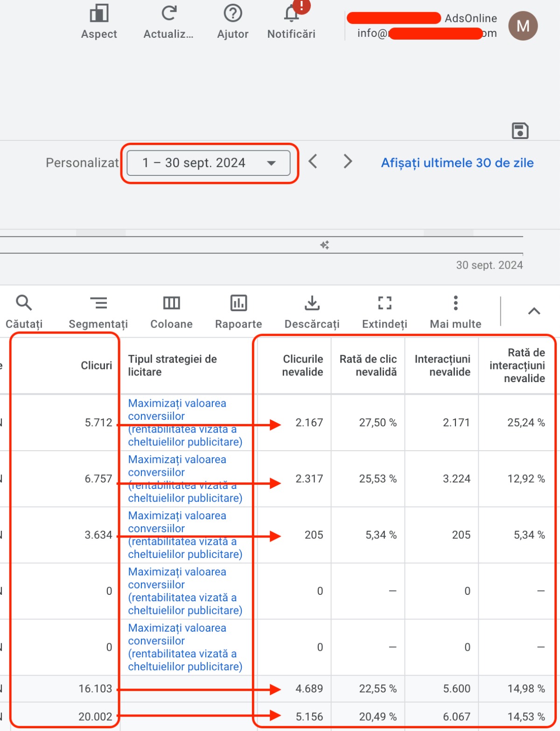Expand table to full screen with Extindeți
The width and height of the screenshot is (560, 731).
(x=385, y=312)
